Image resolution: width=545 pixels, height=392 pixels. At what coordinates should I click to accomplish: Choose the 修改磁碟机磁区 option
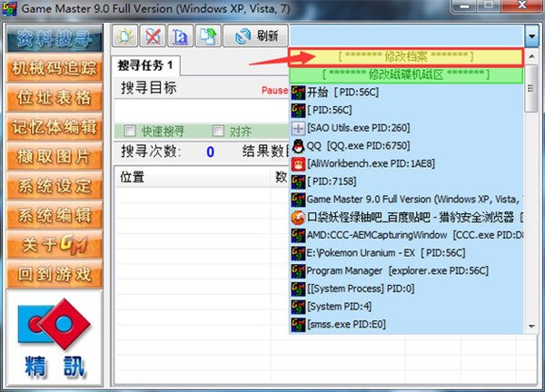click(406, 74)
